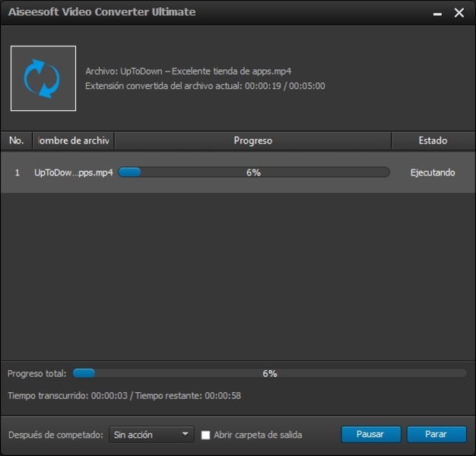Open the Sin acción dropdown
Screen dimensions: 476x456
coord(151,435)
